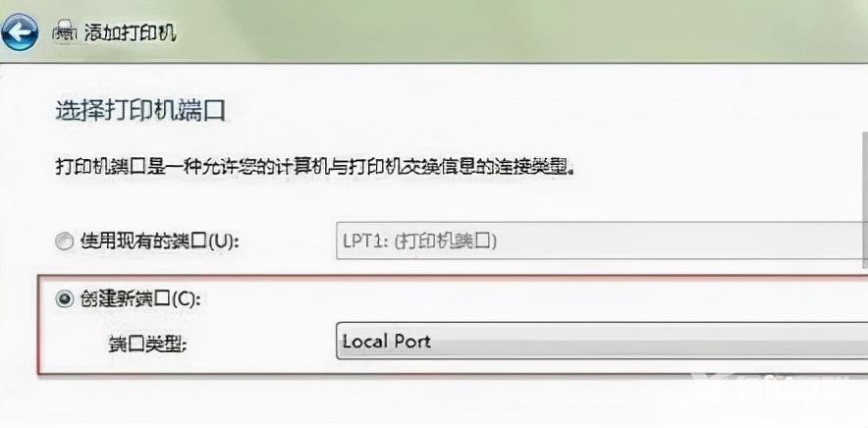This screenshot has height=428, width=868.
Task: Open the Local Port type dropdown
Action: (602, 341)
